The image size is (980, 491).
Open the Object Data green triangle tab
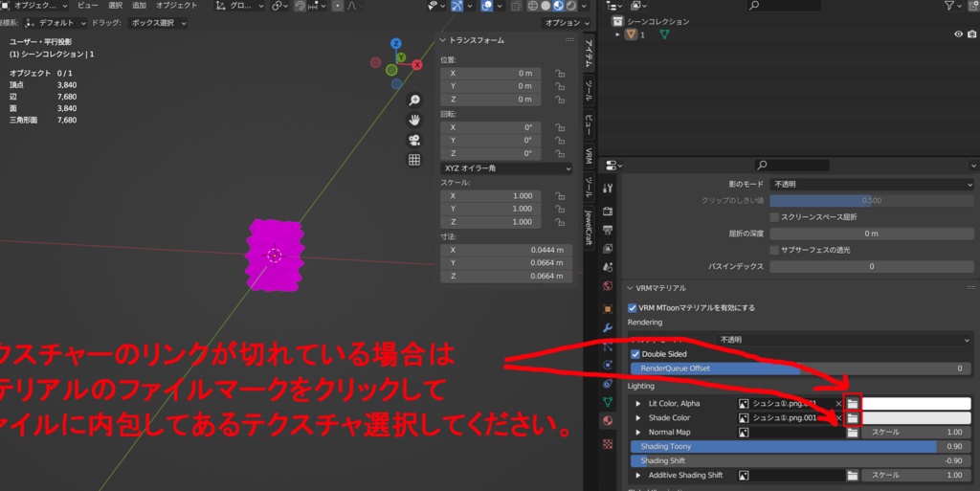coord(608,402)
